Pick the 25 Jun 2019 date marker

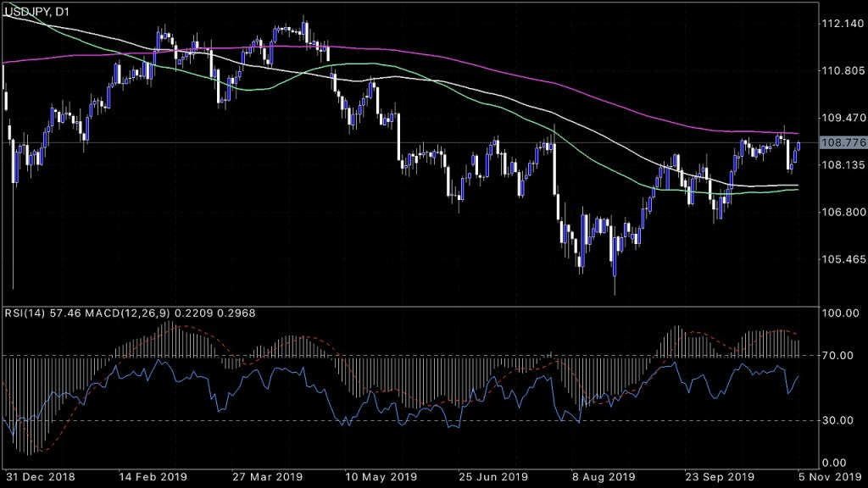[504, 477]
